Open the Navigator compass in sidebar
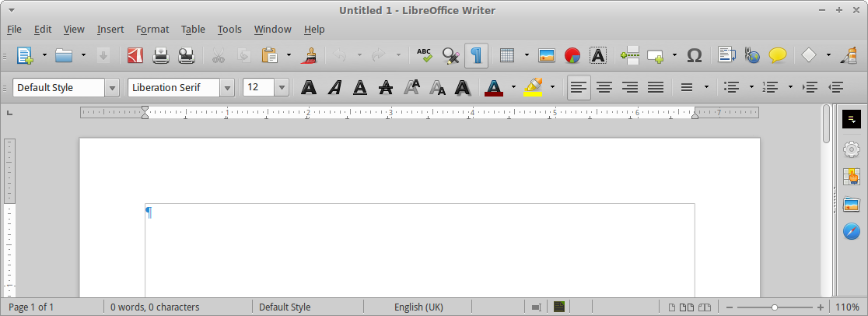The image size is (868, 316). pyautogui.click(x=852, y=232)
